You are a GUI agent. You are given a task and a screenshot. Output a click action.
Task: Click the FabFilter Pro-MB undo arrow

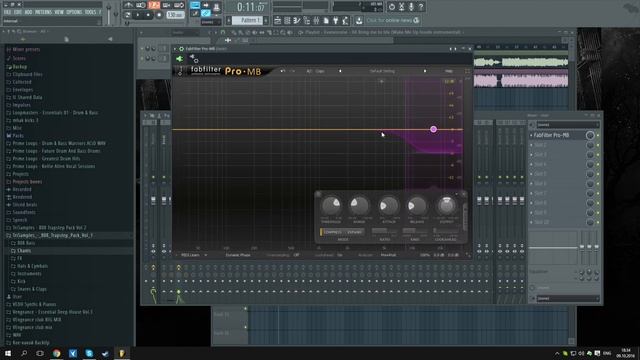click(x=282, y=71)
